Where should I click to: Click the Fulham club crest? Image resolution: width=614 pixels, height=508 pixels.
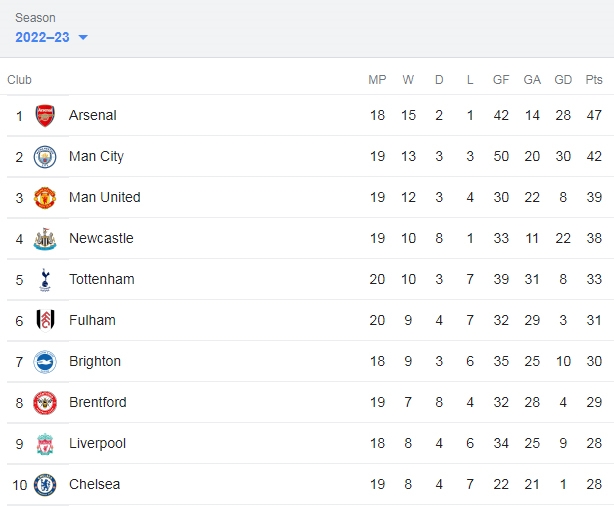click(45, 321)
